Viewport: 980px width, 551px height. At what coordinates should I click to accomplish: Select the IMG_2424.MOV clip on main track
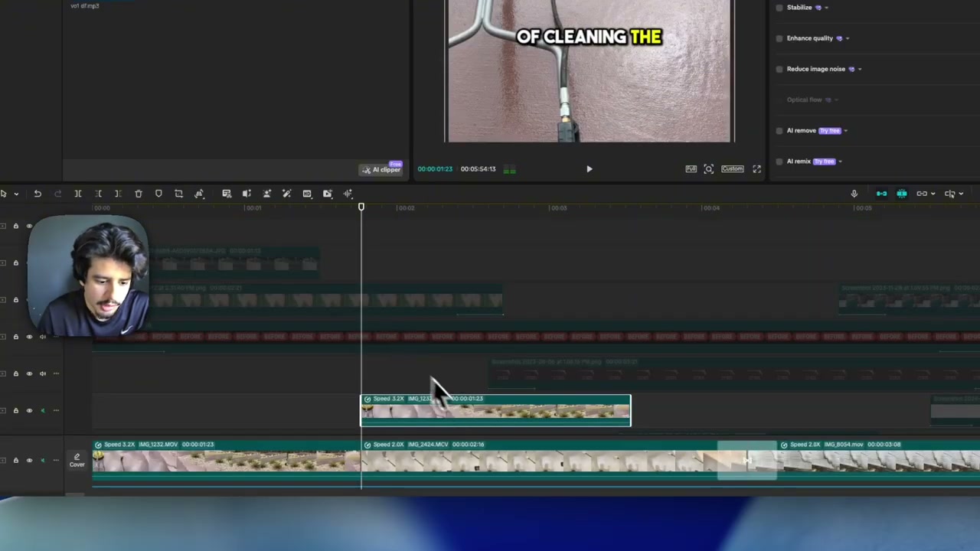point(569,461)
